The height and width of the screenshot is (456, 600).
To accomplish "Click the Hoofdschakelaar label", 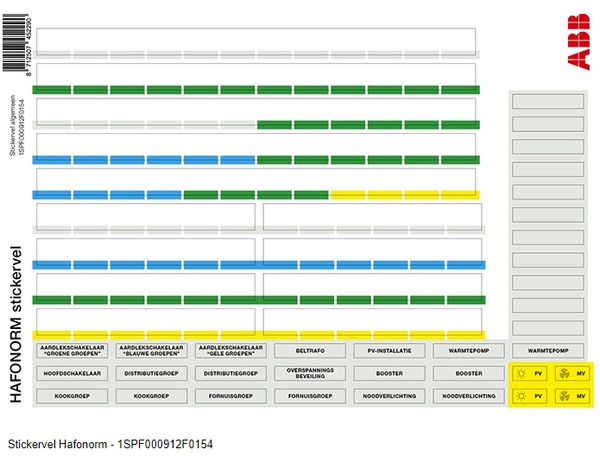I will 70,373.
